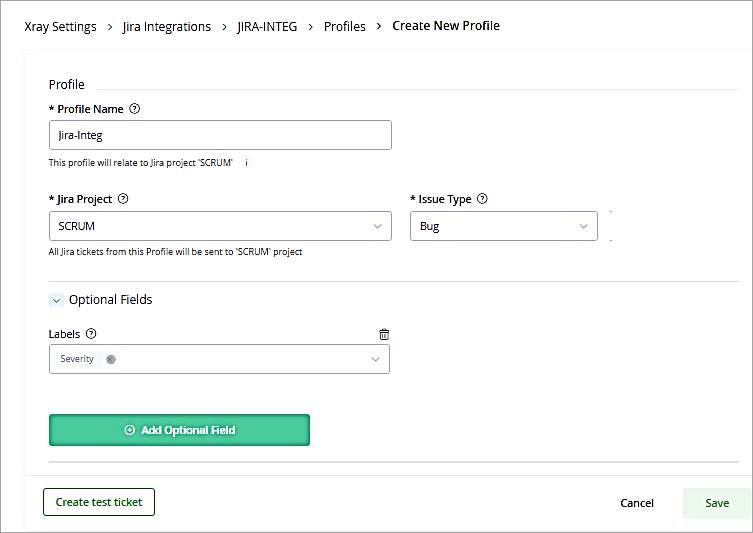Delete the Labels optional field with trash icon
The width and height of the screenshot is (753, 533).
point(384,335)
